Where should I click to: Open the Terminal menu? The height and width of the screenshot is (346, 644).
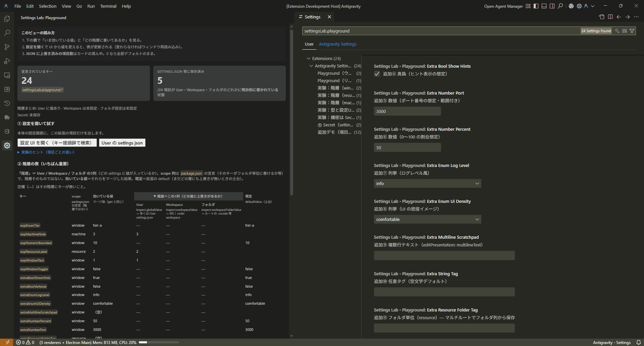click(x=108, y=6)
